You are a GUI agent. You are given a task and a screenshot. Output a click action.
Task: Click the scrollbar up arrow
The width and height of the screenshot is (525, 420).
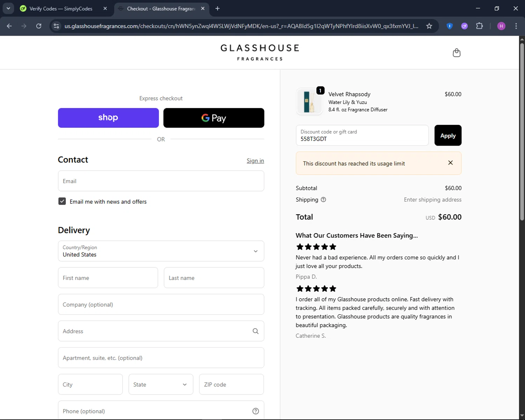(522, 39)
